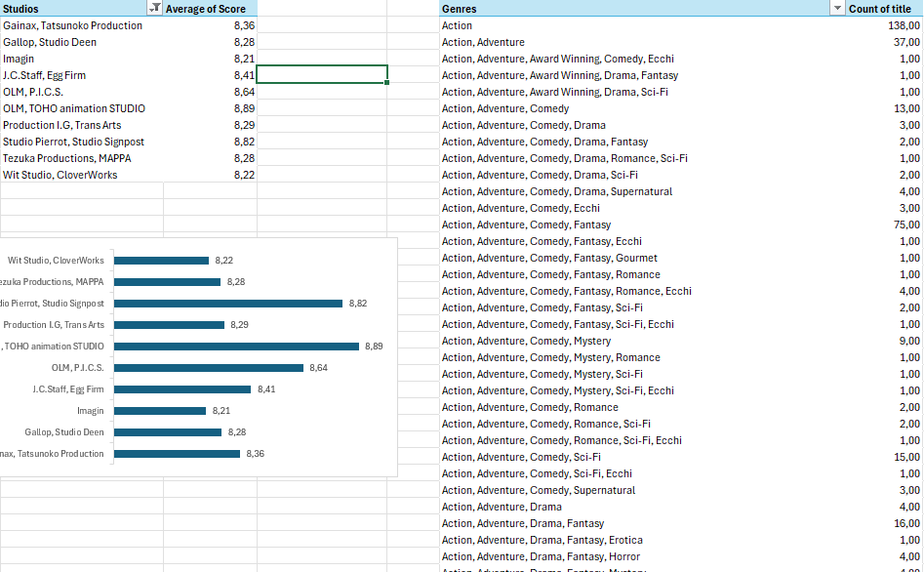This screenshot has width=924, height=572.
Task: Click the Imagin bar in the chart
Action: point(159,411)
